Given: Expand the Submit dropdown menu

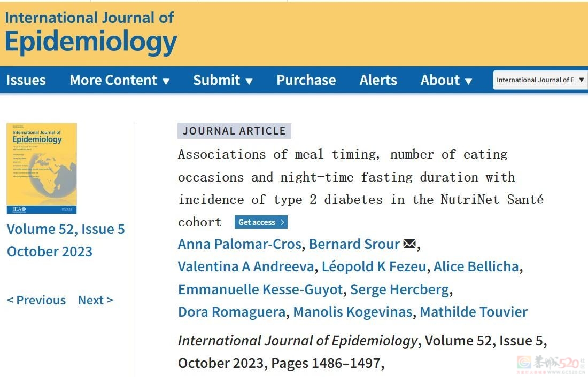Looking at the screenshot, I should [x=222, y=81].
